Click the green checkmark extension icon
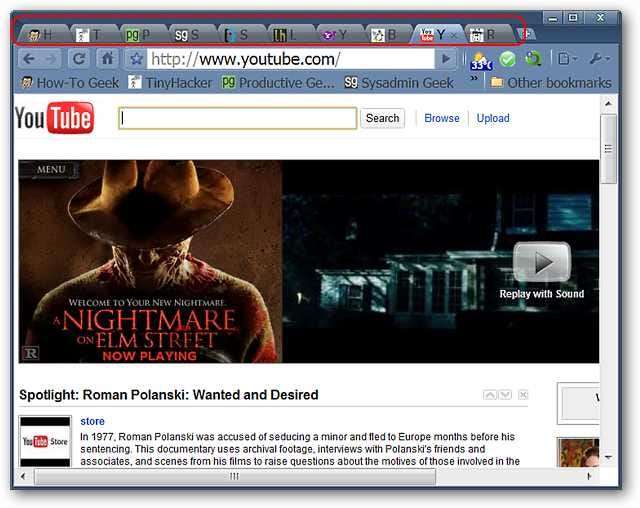Screen dimensions: 640x508 tap(508, 59)
